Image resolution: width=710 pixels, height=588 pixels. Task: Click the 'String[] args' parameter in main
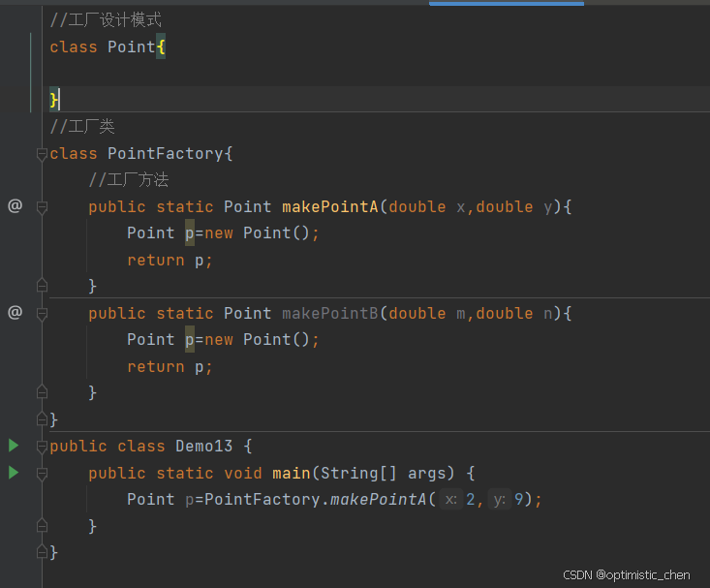click(383, 474)
